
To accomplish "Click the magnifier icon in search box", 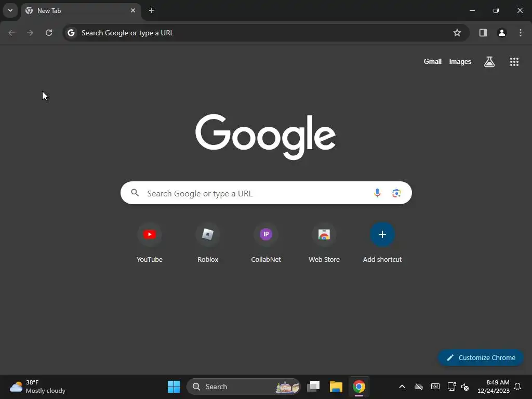I will (135, 193).
